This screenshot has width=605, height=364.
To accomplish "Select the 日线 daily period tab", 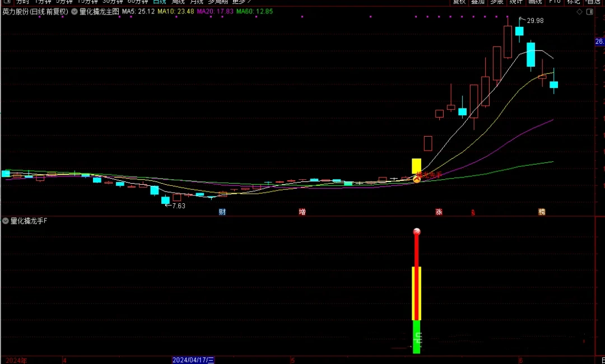I will click(160, 2).
